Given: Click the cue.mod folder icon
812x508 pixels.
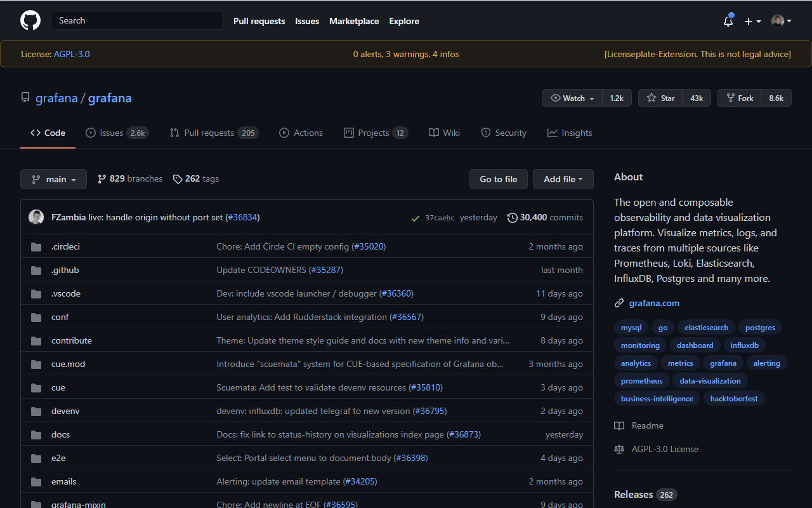Looking at the screenshot, I should click(x=36, y=364).
